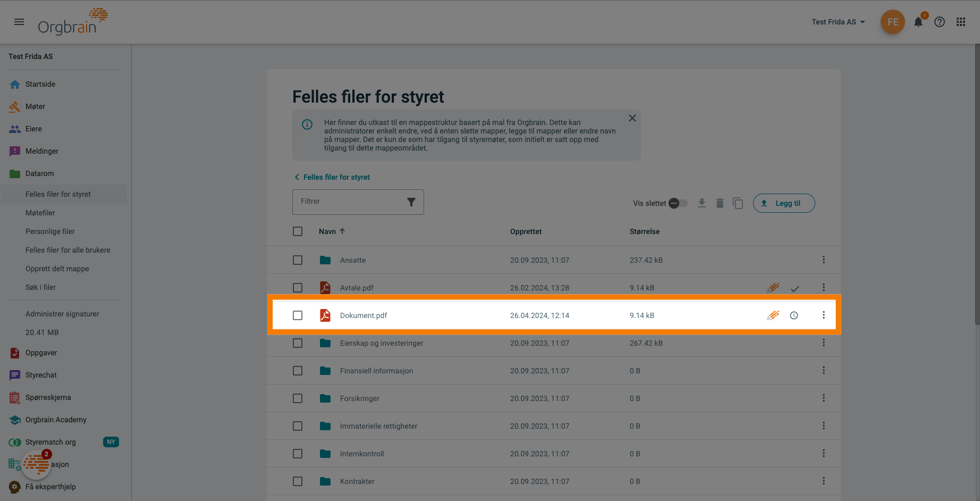Tick the Immaterielle rettigheter checkbox
980x501 pixels.
point(298,426)
